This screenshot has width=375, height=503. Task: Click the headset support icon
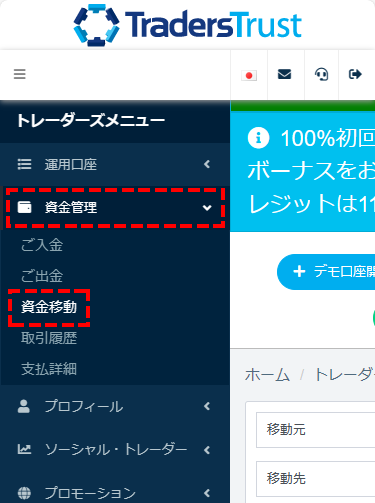click(x=321, y=74)
